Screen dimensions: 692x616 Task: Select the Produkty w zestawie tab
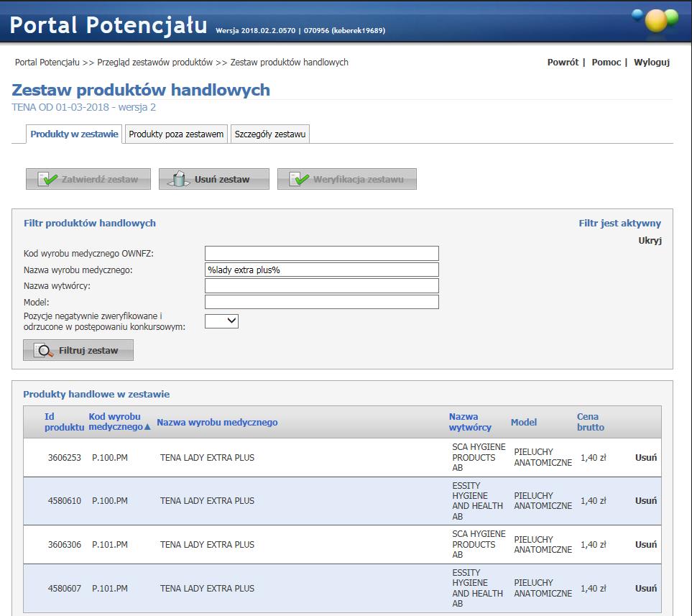point(74,134)
